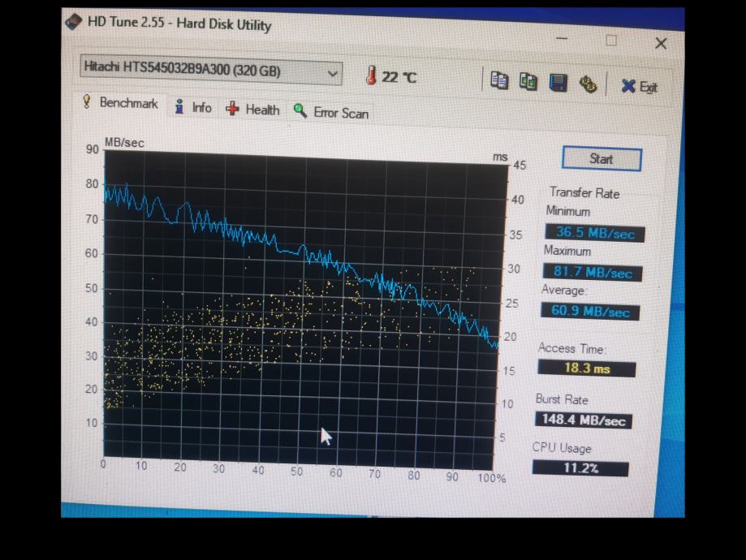Click the save screenshot floppy disk icon
This screenshot has width=746, height=560.
click(x=558, y=82)
